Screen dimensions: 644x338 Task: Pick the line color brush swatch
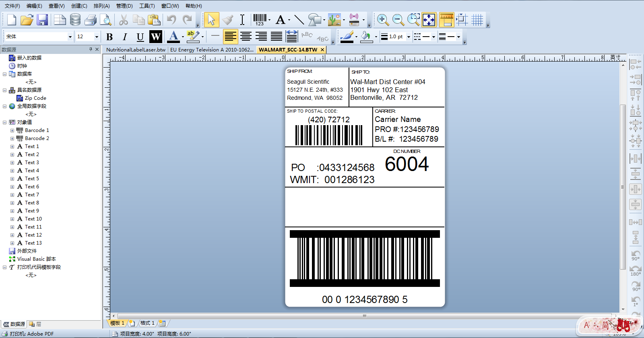[x=347, y=37]
